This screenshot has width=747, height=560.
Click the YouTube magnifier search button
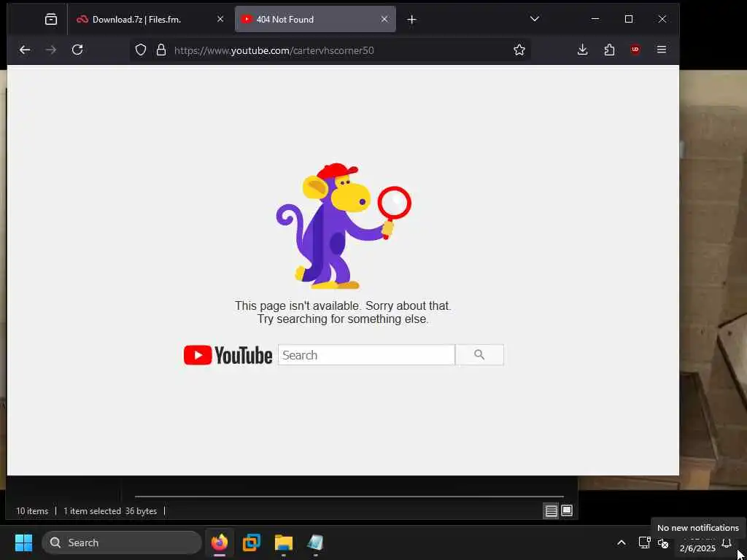[x=479, y=355]
